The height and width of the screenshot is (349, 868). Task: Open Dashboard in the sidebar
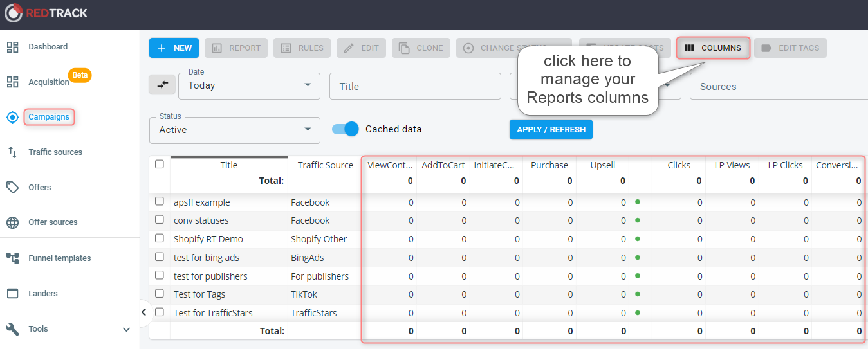[x=48, y=47]
